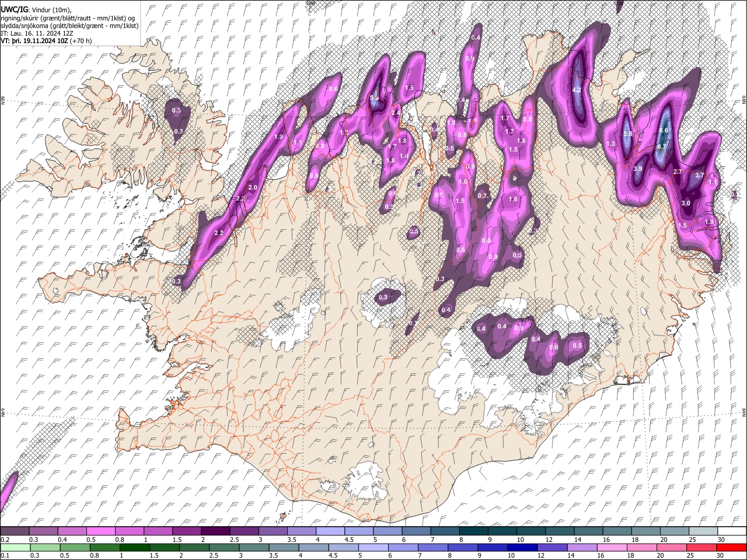747x560 pixels.
Task: Pick purple scale swatch between 0.2 and 0.3
Action: tap(15, 531)
